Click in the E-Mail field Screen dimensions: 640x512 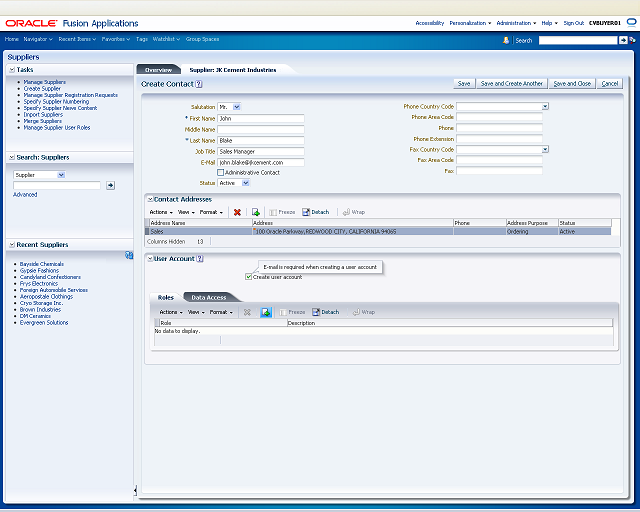261,163
